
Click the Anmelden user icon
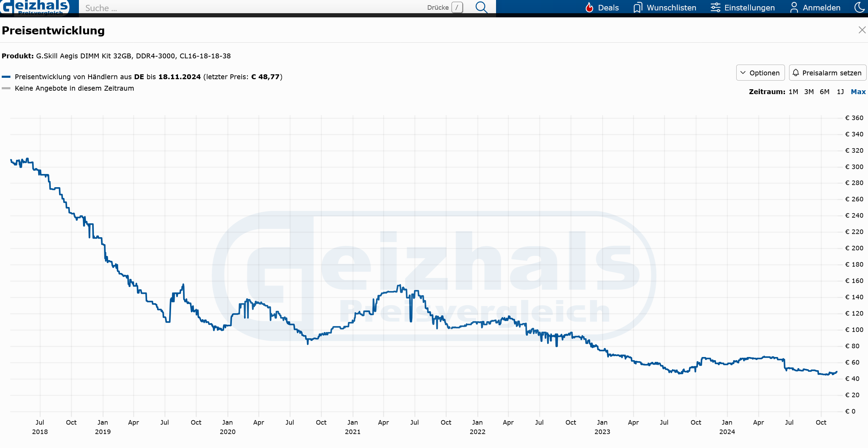[x=794, y=7]
